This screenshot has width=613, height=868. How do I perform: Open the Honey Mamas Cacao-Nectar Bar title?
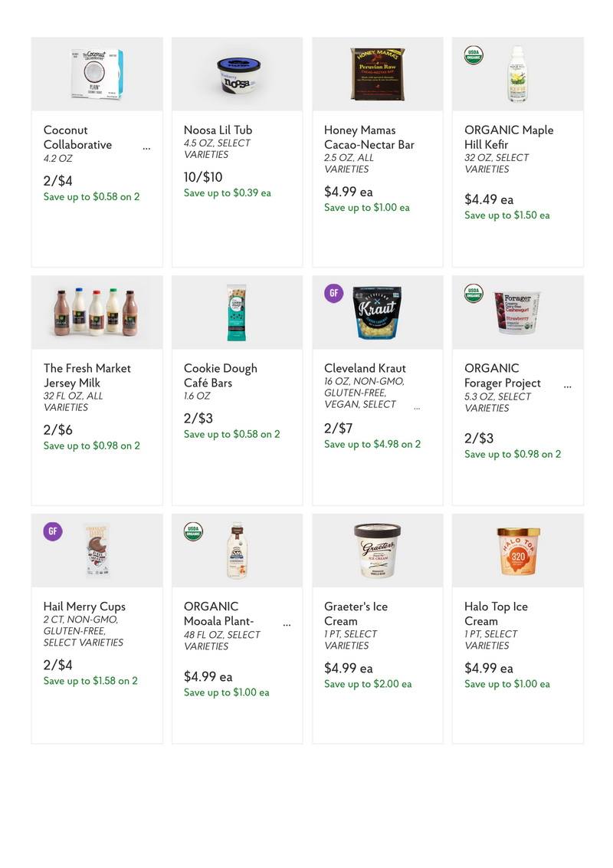(x=369, y=137)
